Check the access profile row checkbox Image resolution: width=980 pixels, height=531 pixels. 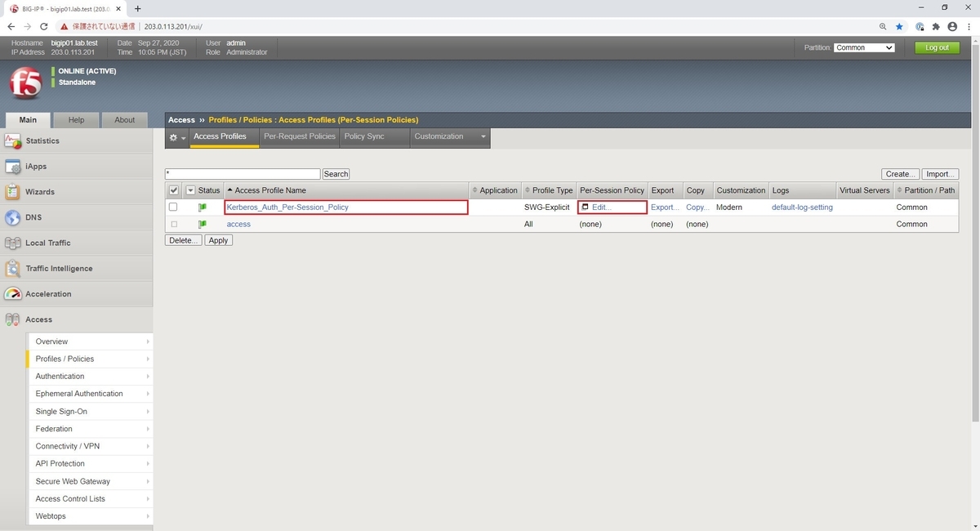(x=173, y=224)
